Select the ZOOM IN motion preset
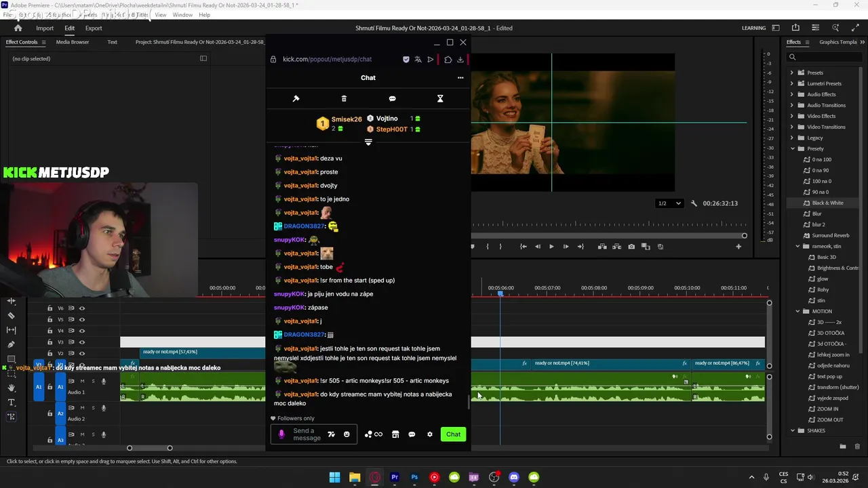 827,409
